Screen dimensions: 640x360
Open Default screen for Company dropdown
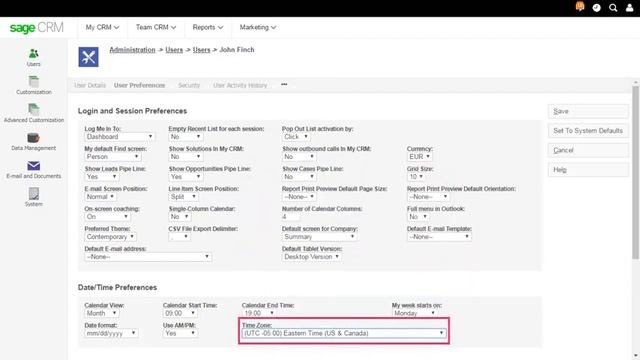click(319, 237)
